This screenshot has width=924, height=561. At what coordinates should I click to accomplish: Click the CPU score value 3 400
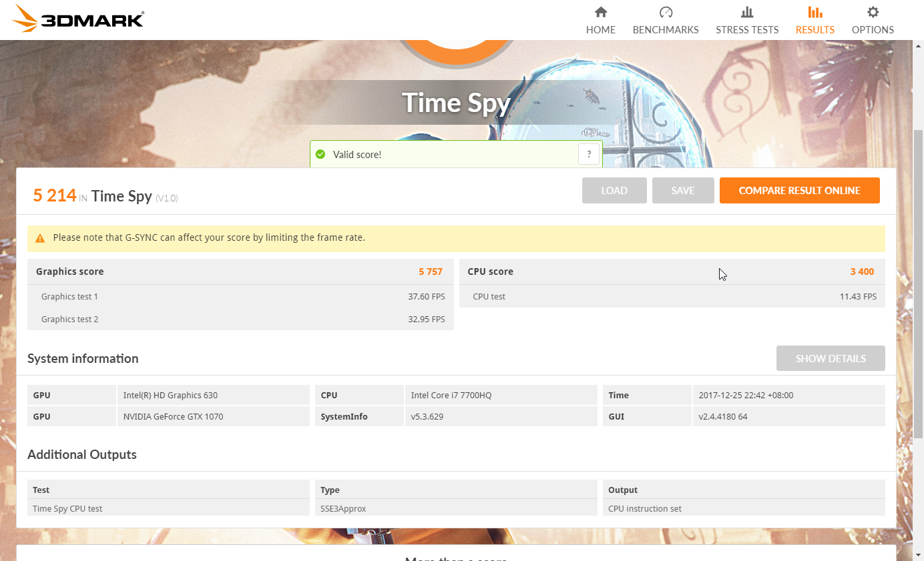862,271
